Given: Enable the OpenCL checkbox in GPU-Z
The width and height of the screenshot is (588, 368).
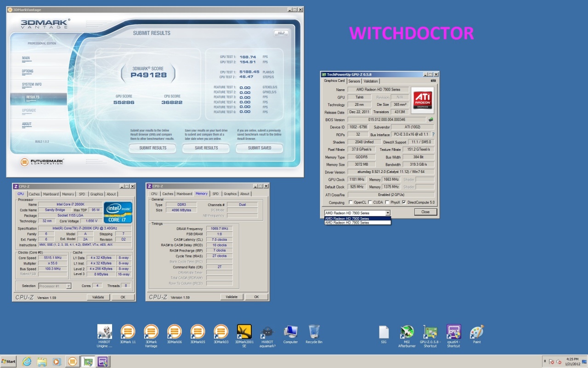Looking at the screenshot, I should (351, 202).
